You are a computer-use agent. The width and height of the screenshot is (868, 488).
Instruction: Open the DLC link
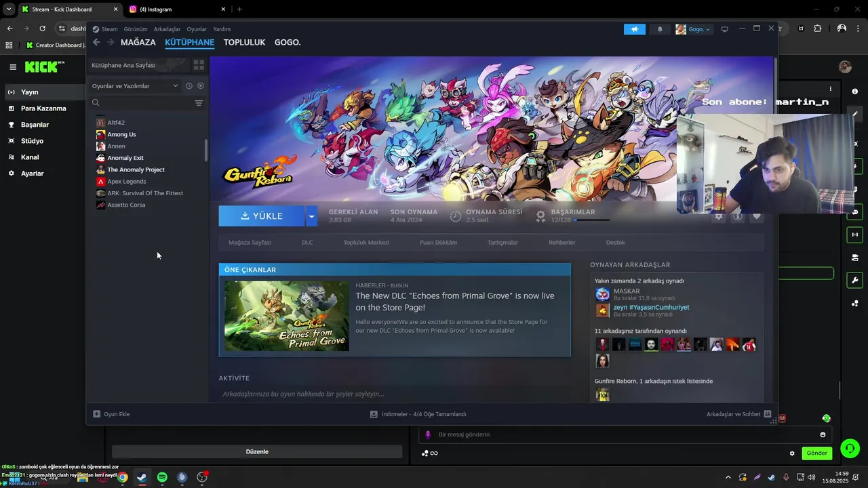coord(307,243)
